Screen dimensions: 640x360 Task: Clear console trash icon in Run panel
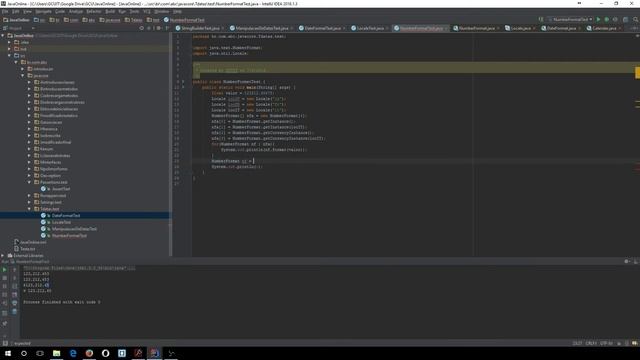(x=14, y=311)
